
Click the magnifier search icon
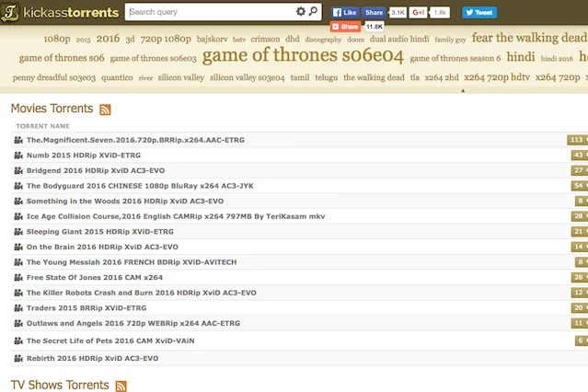tap(313, 11)
